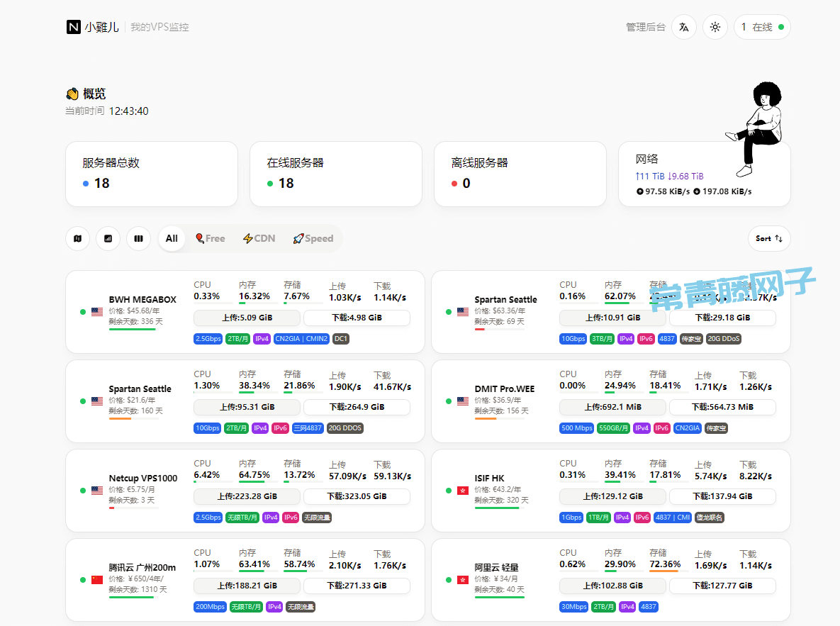Open the 阿里云 轻量 server name

tap(496, 568)
